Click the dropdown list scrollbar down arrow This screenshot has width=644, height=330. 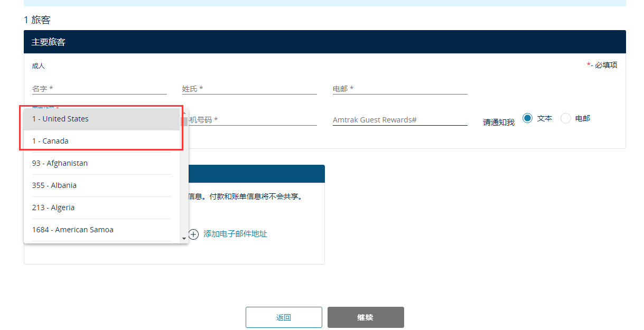(184, 239)
